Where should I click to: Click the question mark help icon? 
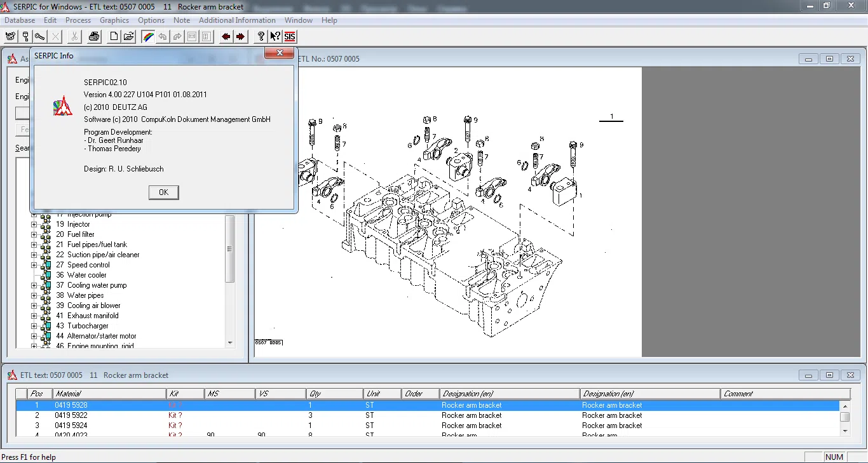click(x=261, y=36)
